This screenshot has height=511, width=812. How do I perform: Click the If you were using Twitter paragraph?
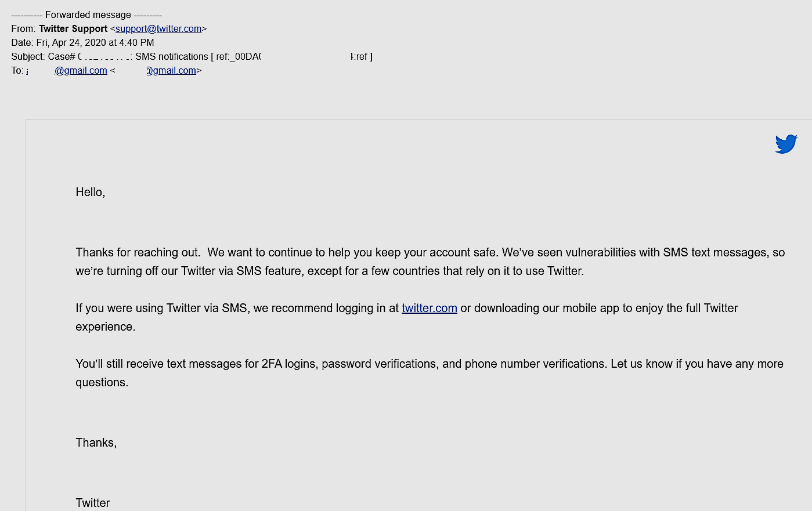[x=407, y=317]
